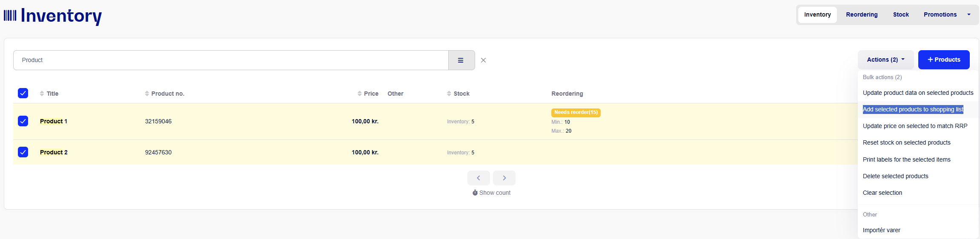
Task: Click Inventory: 5 in Product 2 row
Action: click(x=461, y=153)
